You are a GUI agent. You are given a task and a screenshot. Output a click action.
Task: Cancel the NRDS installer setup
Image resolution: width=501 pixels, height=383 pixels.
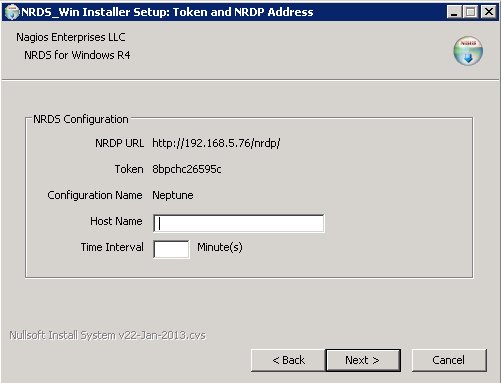click(x=449, y=360)
